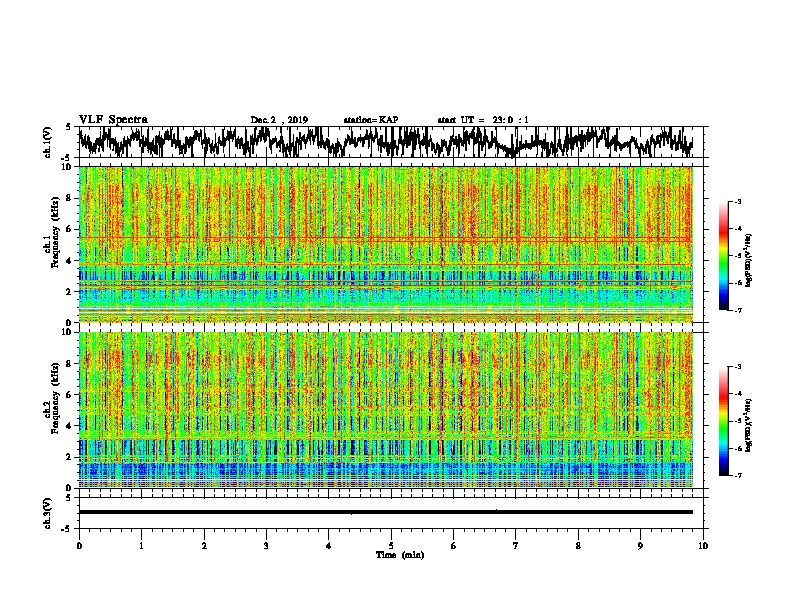Click the "VLF Spectra" plot title
792x612 pixels.
click(113, 120)
